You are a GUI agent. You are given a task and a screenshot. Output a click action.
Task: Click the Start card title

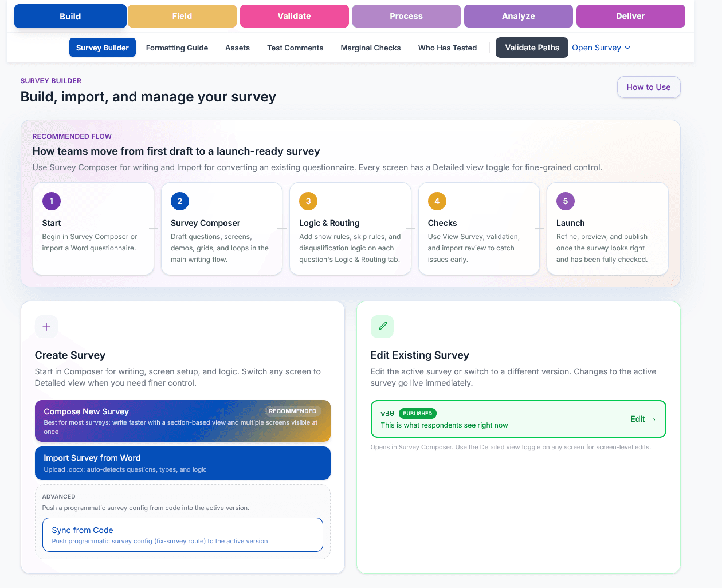click(x=52, y=223)
